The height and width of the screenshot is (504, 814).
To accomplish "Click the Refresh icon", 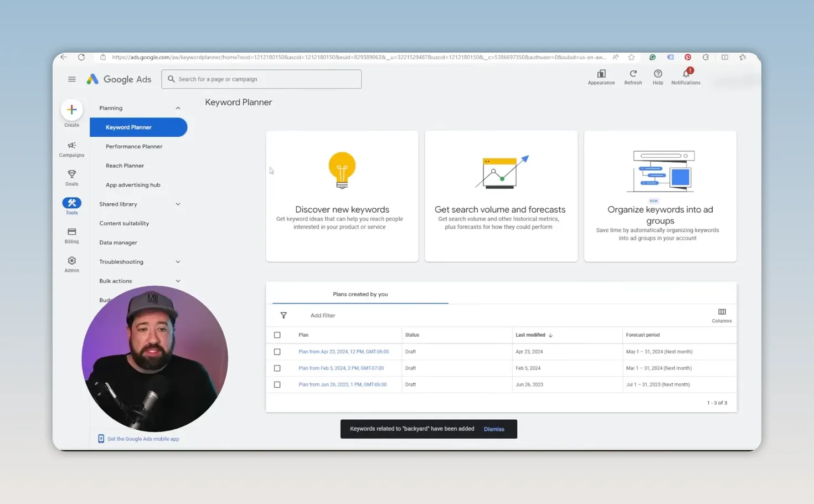I will [x=633, y=74].
